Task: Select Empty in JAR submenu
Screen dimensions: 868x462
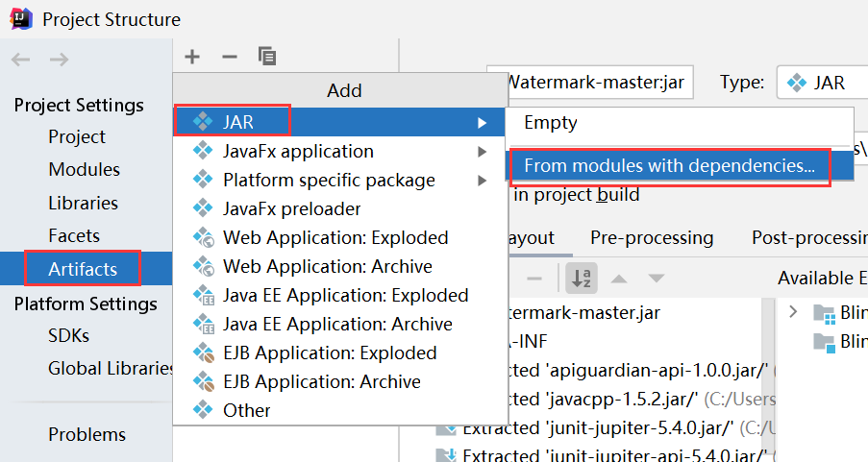Action: pos(680,122)
